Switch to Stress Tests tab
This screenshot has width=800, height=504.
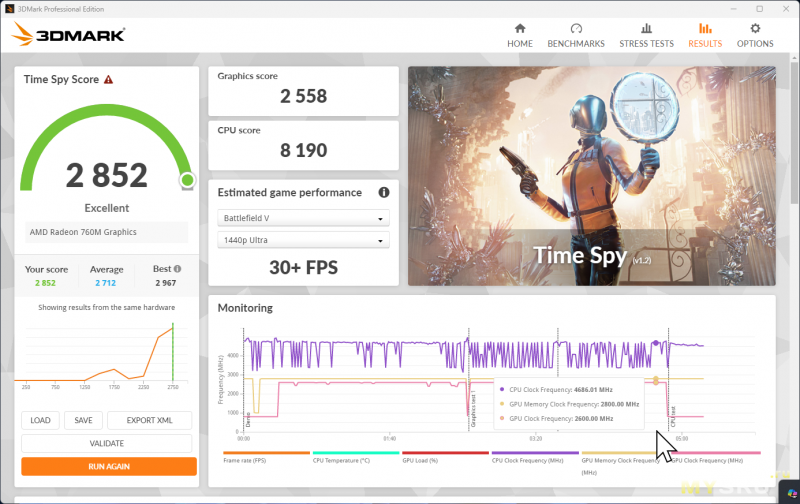646,36
